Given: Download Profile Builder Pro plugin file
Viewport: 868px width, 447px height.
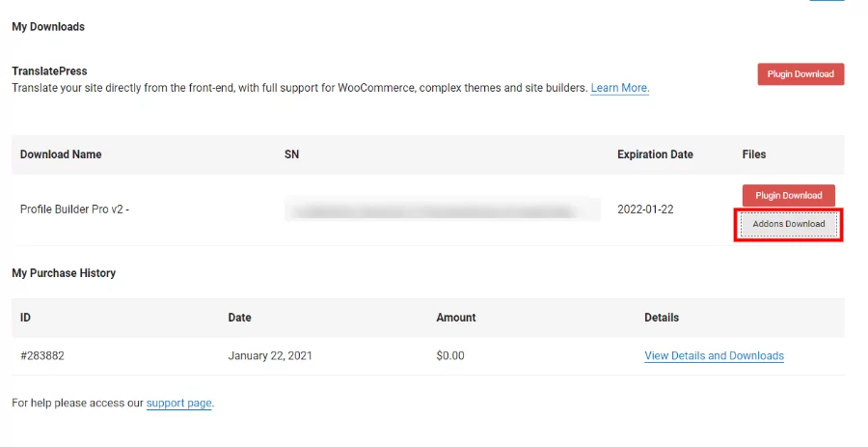Looking at the screenshot, I should point(788,196).
